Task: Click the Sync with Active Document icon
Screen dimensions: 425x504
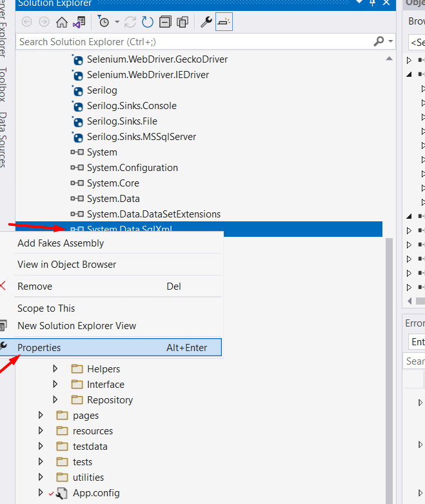Action: (x=130, y=22)
